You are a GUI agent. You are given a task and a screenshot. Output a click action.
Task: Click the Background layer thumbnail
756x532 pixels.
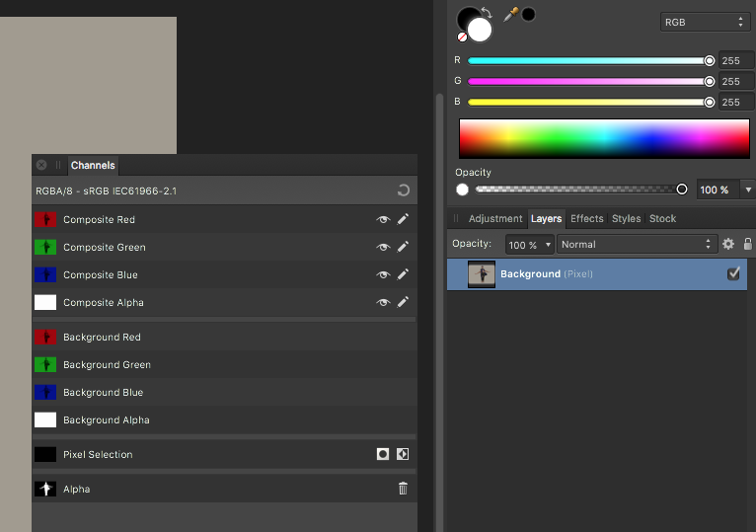(482, 274)
